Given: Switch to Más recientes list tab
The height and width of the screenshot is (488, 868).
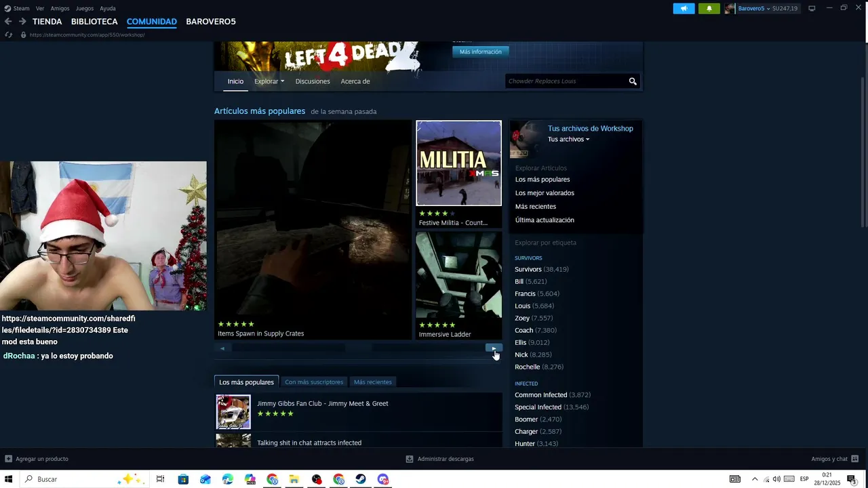Looking at the screenshot, I should click(x=372, y=382).
